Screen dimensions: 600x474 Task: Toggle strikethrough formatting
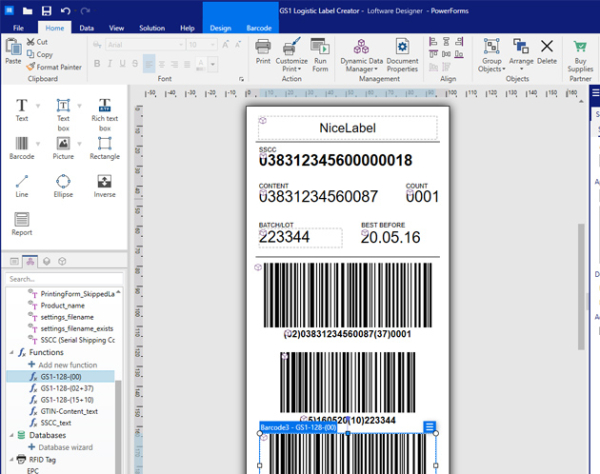point(135,64)
